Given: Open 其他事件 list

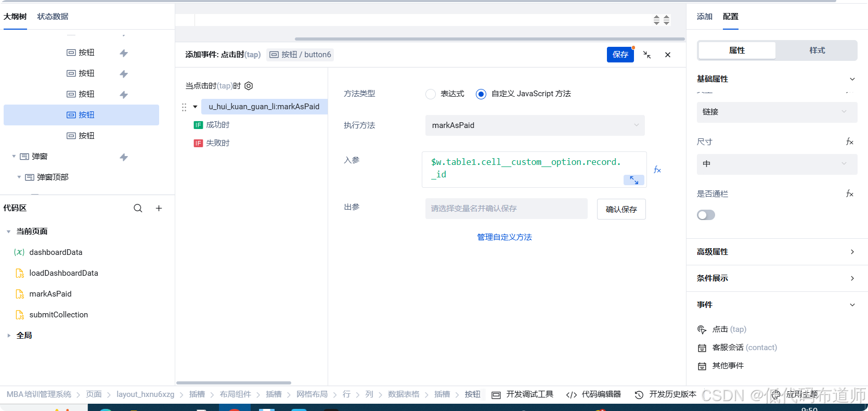Looking at the screenshot, I should tap(720, 366).
